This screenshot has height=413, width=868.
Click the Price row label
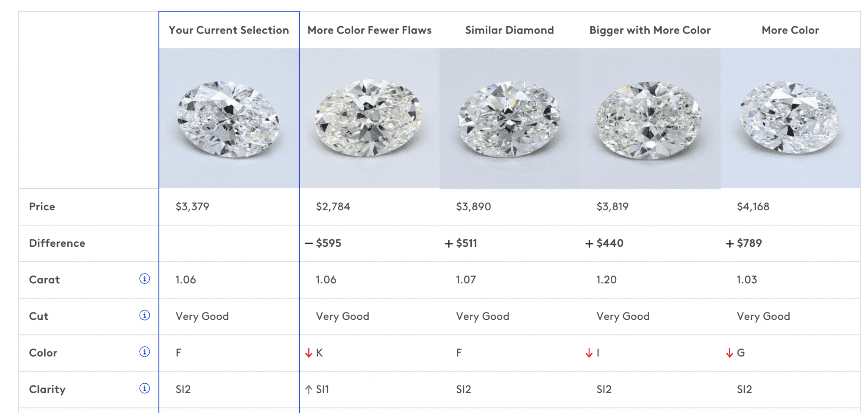42,206
